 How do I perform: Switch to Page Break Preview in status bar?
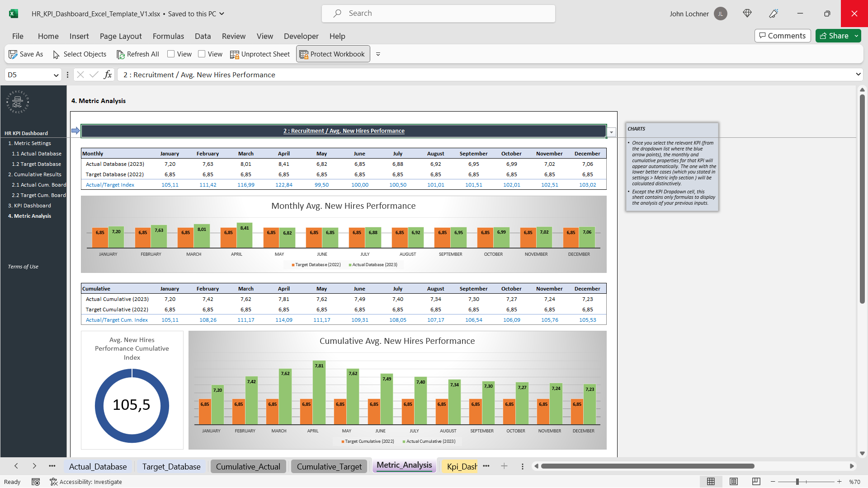pos(756,482)
